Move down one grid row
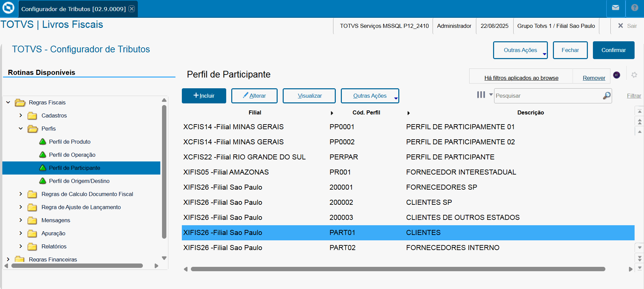The image size is (644, 289). 640,248
